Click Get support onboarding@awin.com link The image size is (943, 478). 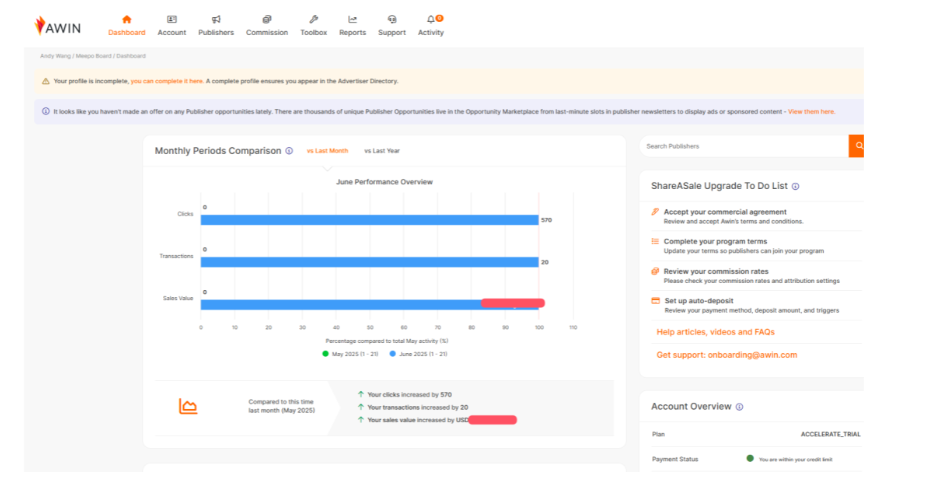coord(726,355)
